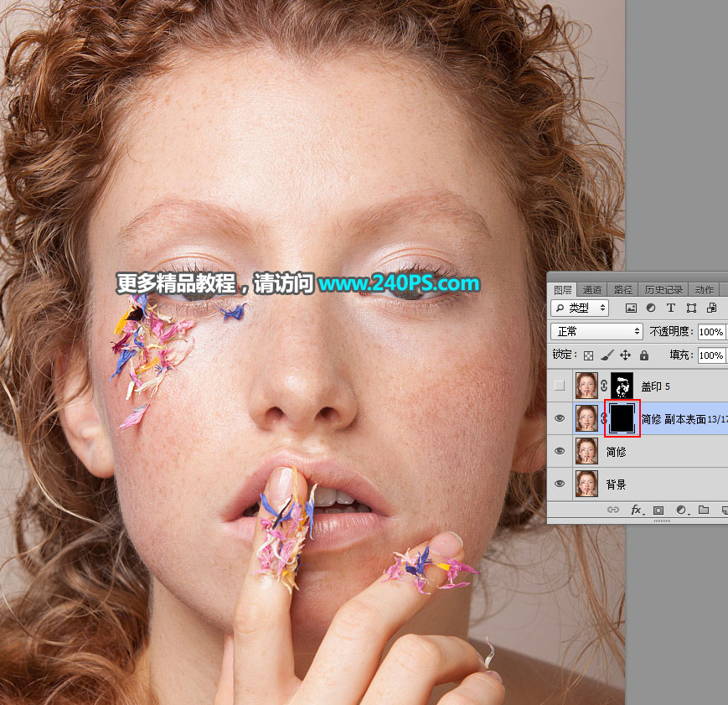728x705 pixels.
Task: Add a layer mask button
Action: tap(658, 510)
